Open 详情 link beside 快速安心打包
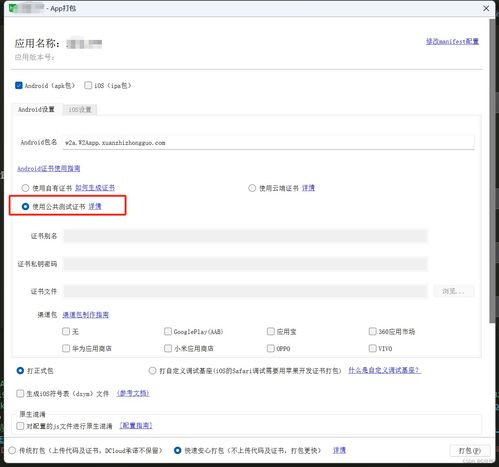Viewport: 499px width, 467px height. point(339,450)
